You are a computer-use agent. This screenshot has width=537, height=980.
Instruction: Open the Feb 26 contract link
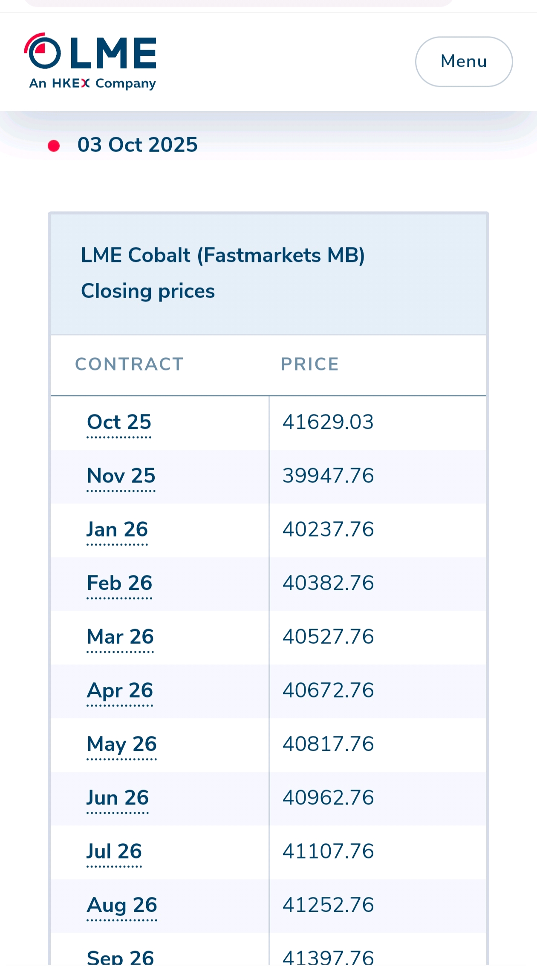coord(119,583)
